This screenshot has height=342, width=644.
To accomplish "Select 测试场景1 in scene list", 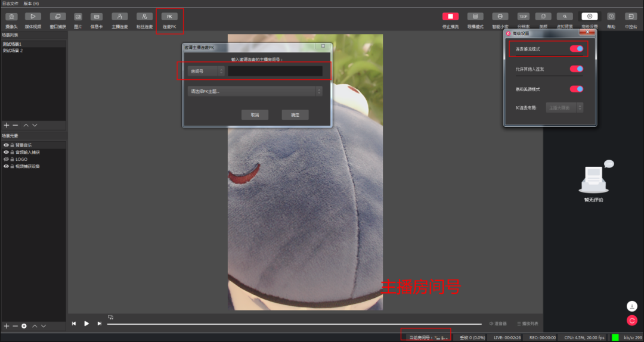I will click(33, 44).
